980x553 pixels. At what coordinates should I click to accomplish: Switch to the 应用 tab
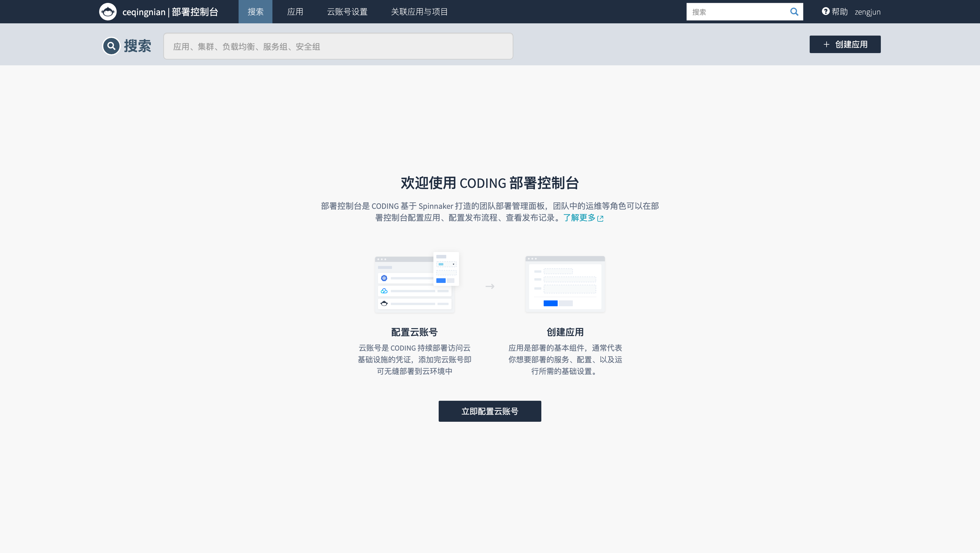(295, 12)
